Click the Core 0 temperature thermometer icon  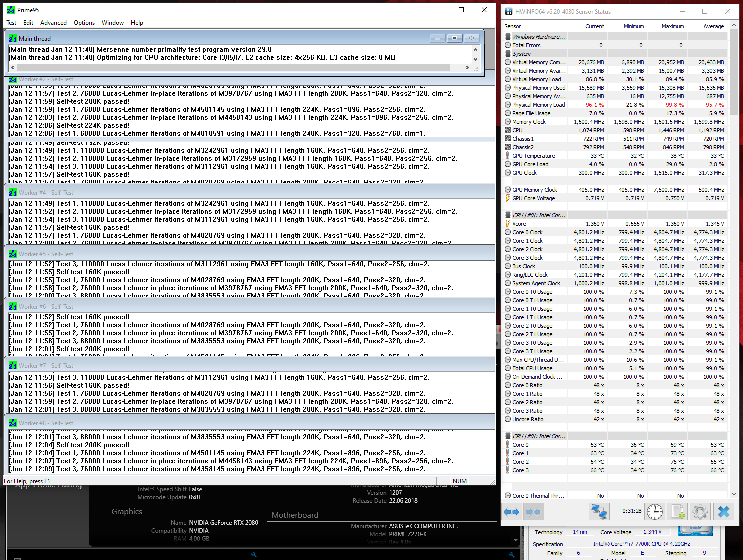[x=508, y=445]
